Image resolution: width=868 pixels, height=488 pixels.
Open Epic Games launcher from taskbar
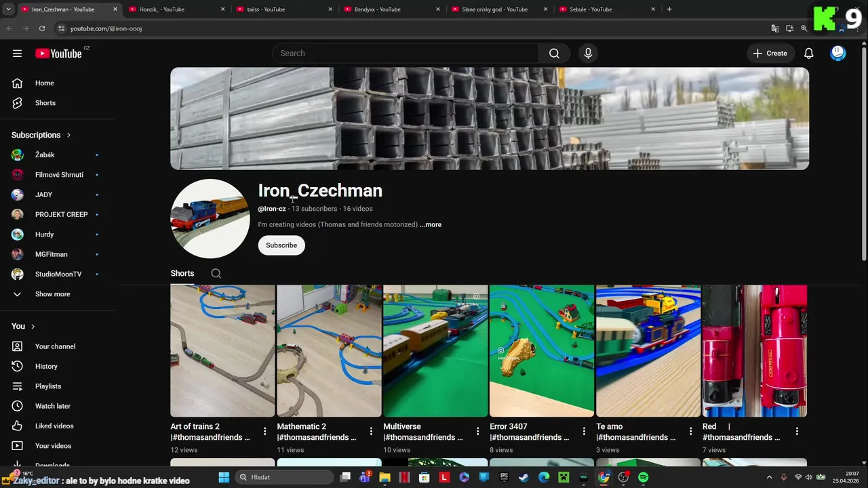coord(504,477)
